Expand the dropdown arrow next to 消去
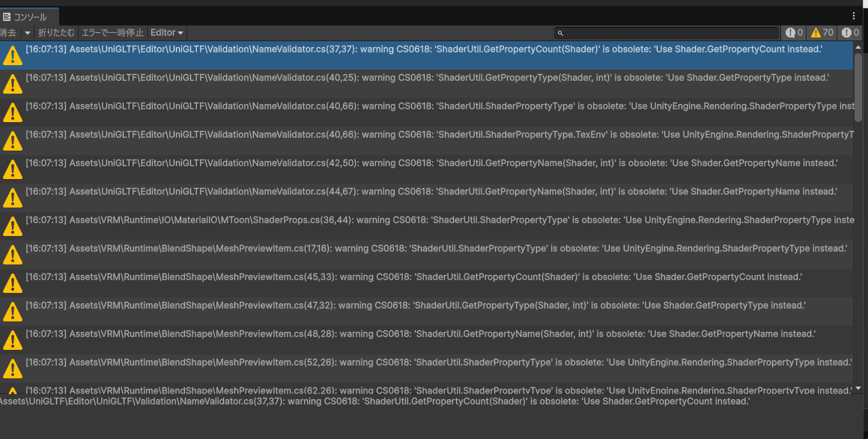This screenshot has width=868, height=439. (28, 33)
